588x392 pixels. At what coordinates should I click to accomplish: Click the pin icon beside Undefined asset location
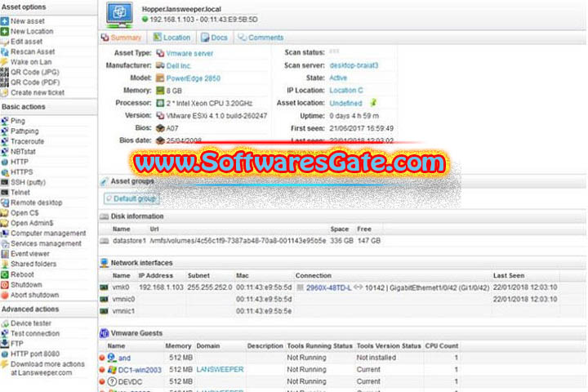[373, 102]
